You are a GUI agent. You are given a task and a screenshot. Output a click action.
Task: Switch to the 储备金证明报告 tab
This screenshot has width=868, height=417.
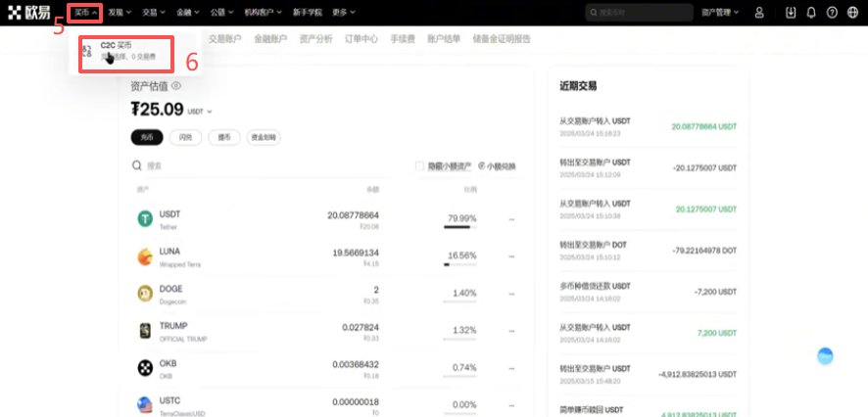(x=502, y=39)
